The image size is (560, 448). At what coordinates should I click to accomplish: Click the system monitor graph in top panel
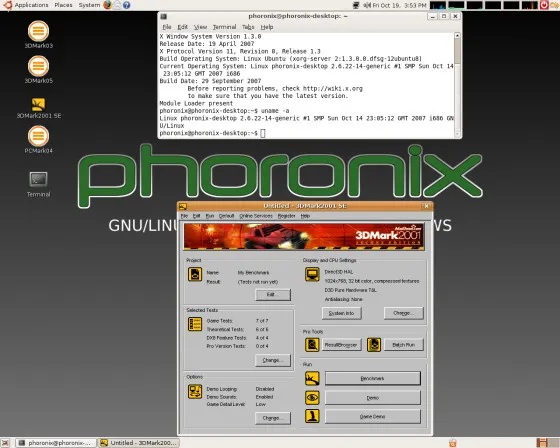[x=484, y=5]
